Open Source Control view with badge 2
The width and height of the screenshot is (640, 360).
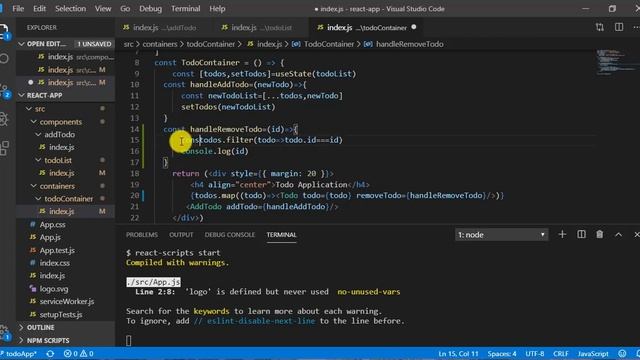pos(4,91)
